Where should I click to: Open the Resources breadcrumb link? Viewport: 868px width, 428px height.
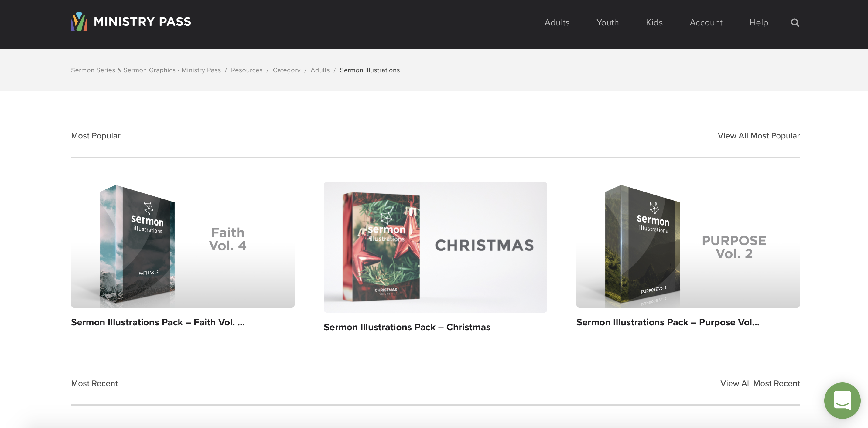click(247, 70)
